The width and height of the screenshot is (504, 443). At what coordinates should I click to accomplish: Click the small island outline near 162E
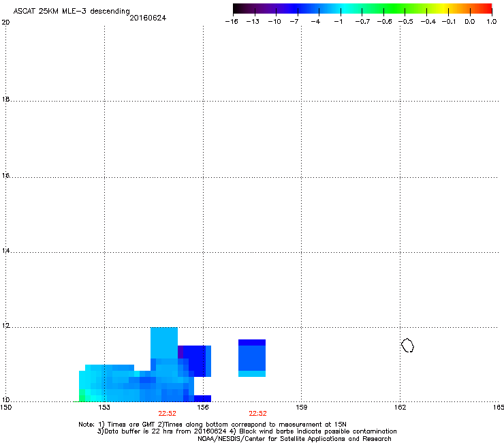407,346
